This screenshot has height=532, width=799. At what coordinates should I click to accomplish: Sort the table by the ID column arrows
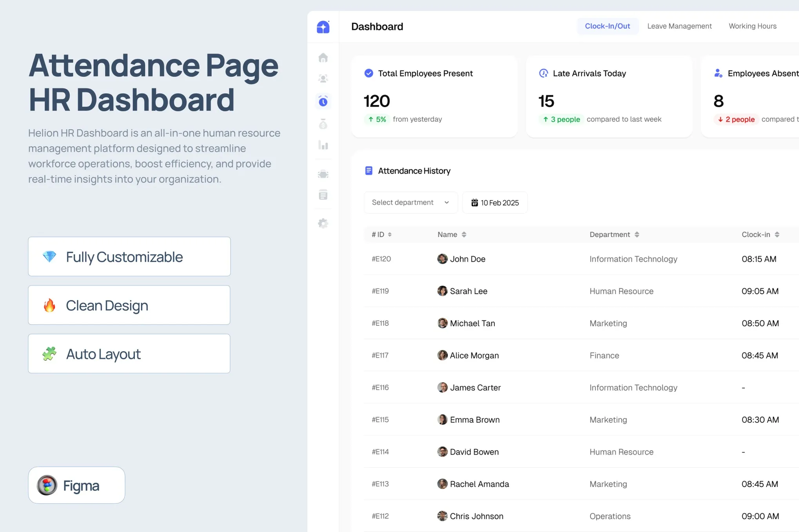[x=390, y=235]
